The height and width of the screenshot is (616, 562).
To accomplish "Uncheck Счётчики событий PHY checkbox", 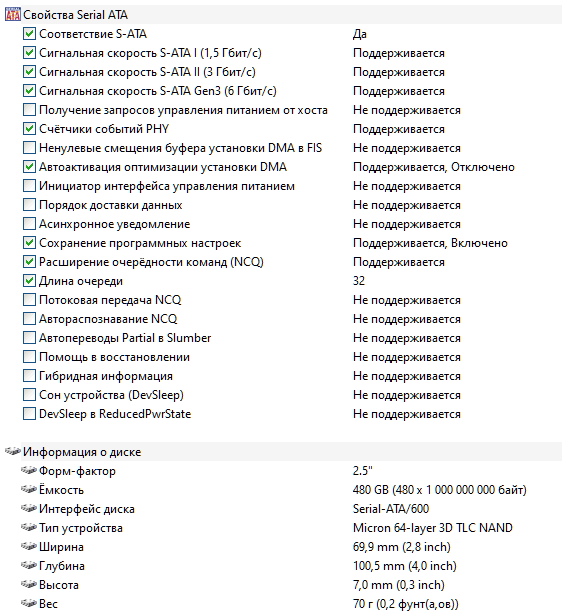I will click(29, 129).
